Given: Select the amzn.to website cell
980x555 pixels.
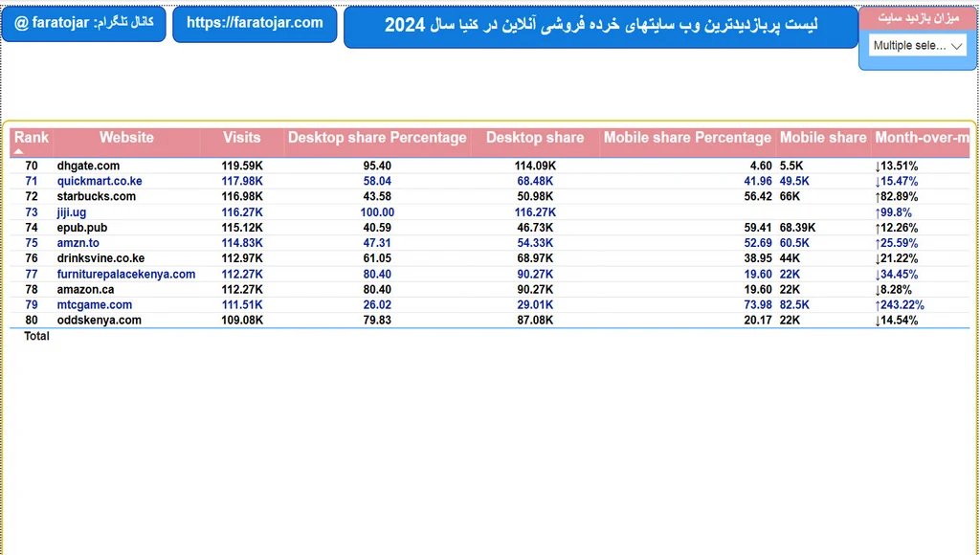Looking at the screenshot, I should 78,243.
